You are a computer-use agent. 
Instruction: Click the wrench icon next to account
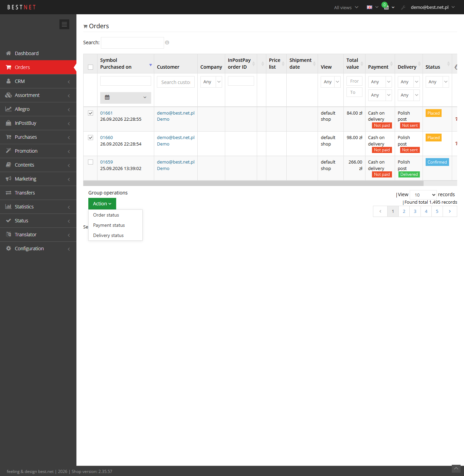tap(403, 7)
